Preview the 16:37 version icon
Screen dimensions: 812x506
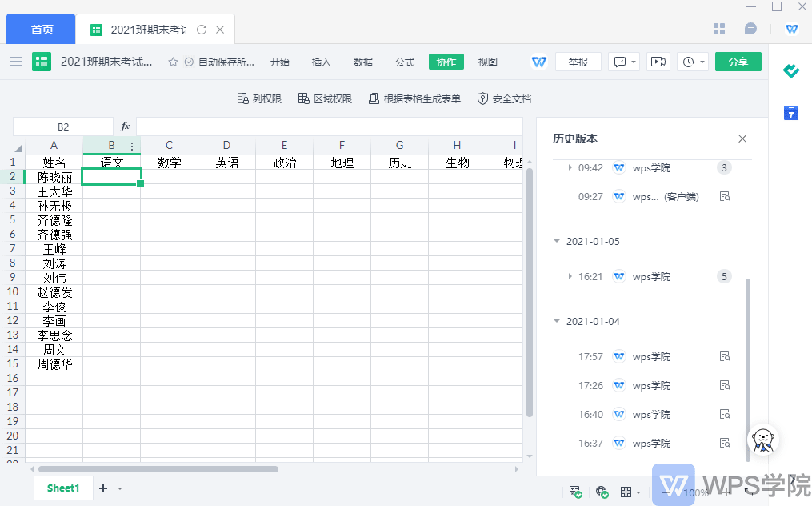click(725, 444)
